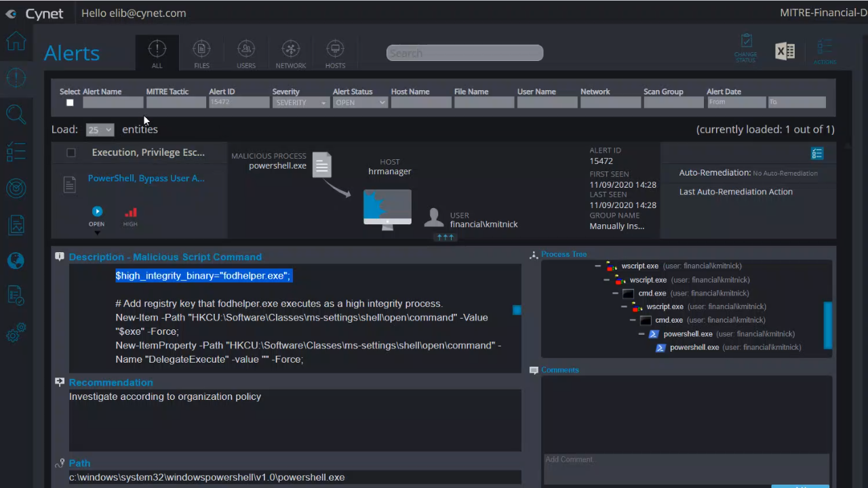868x488 pixels.
Task: Open the blue alert actions icon for alert 15472
Action: pos(817,154)
